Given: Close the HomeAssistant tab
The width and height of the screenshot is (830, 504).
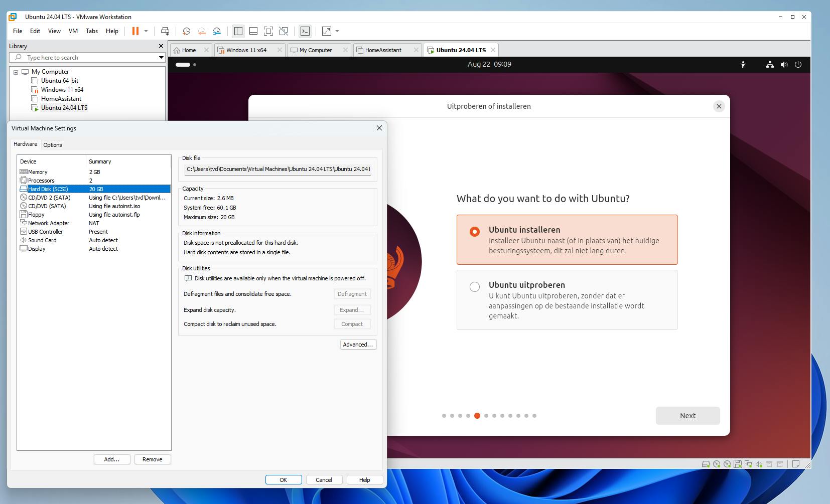Looking at the screenshot, I should (416, 50).
